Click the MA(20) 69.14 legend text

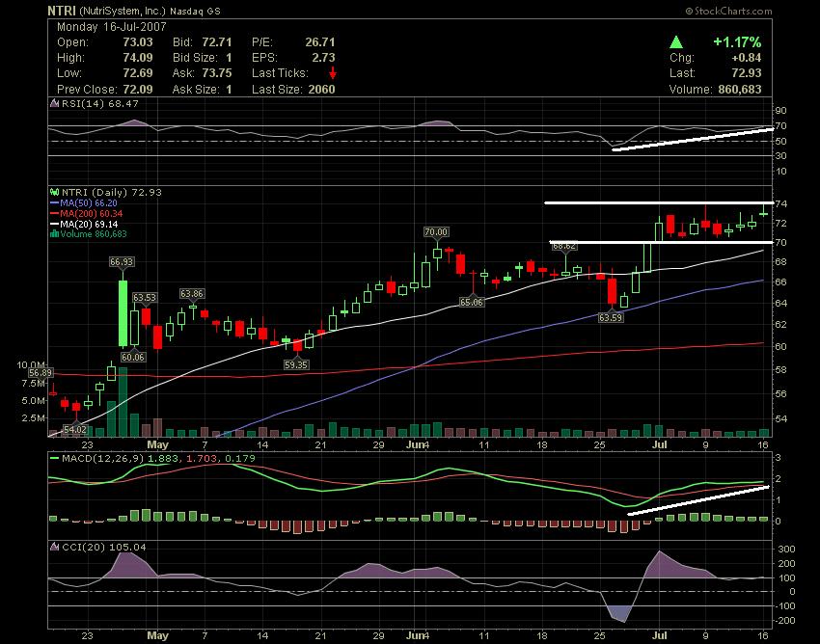89,224
